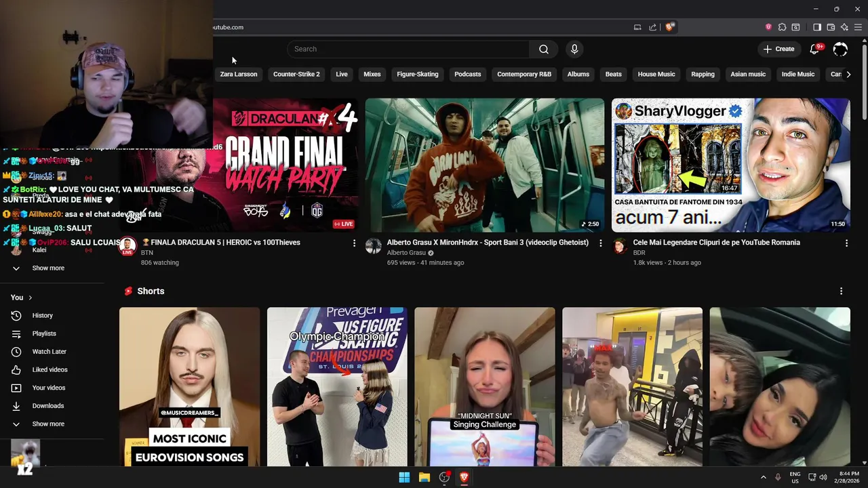Click the pink shield extension icon
The width and height of the screenshot is (868, 488).
(x=768, y=27)
